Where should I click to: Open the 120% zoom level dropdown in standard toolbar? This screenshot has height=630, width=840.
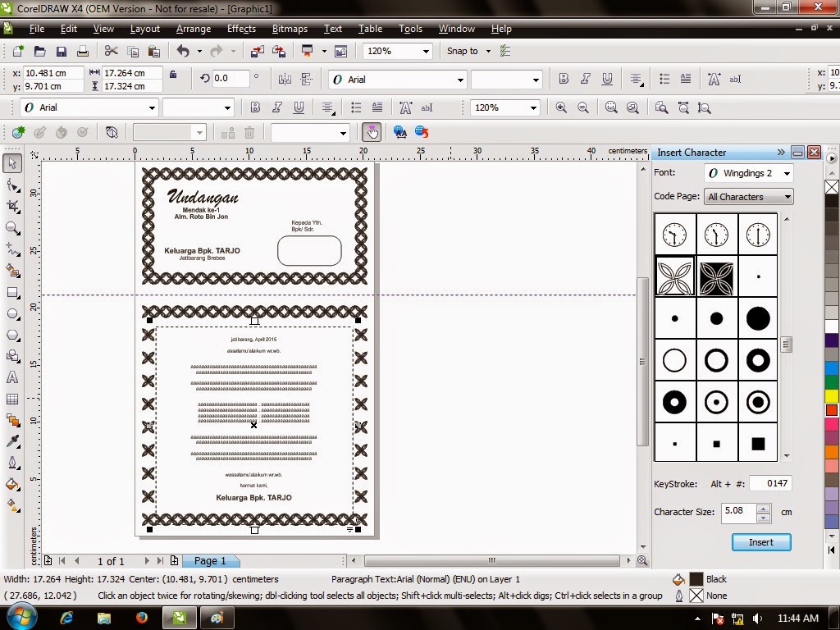pyautogui.click(x=426, y=52)
